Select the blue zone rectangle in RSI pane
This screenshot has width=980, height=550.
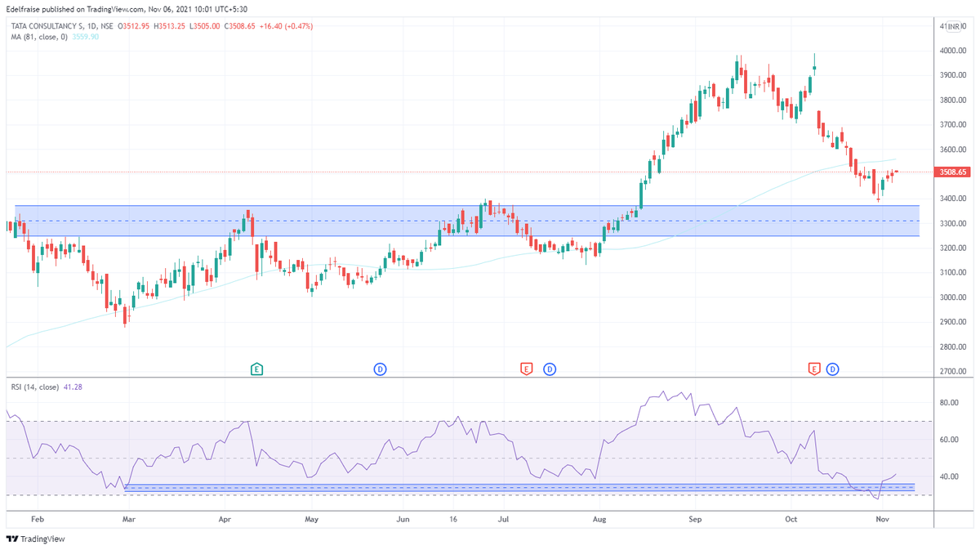click(x=519, y=488)
